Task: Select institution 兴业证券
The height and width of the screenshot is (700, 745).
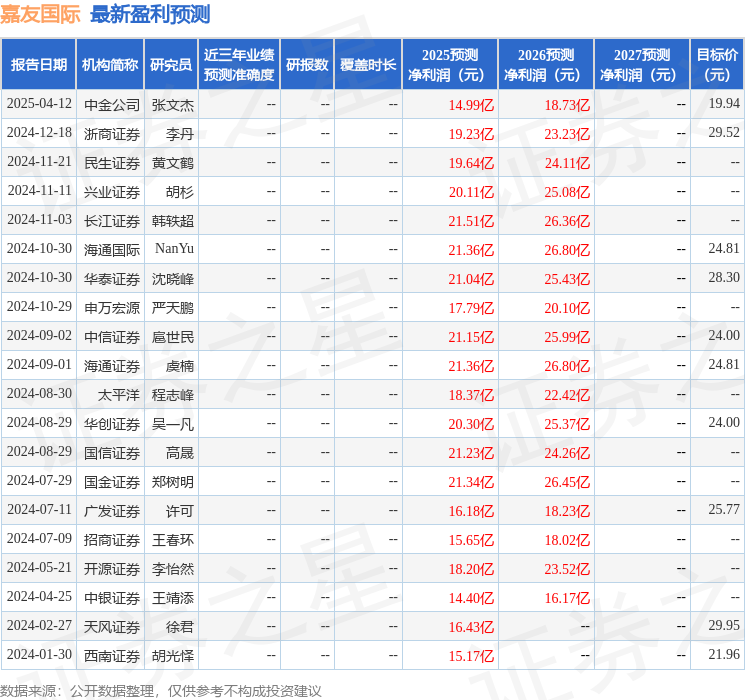Action: pos(112,192)
